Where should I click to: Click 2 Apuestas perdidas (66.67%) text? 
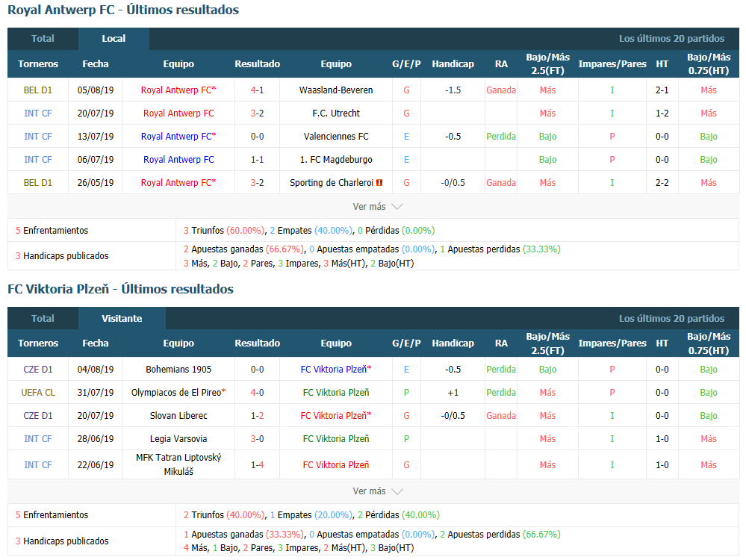click(500, 535)
